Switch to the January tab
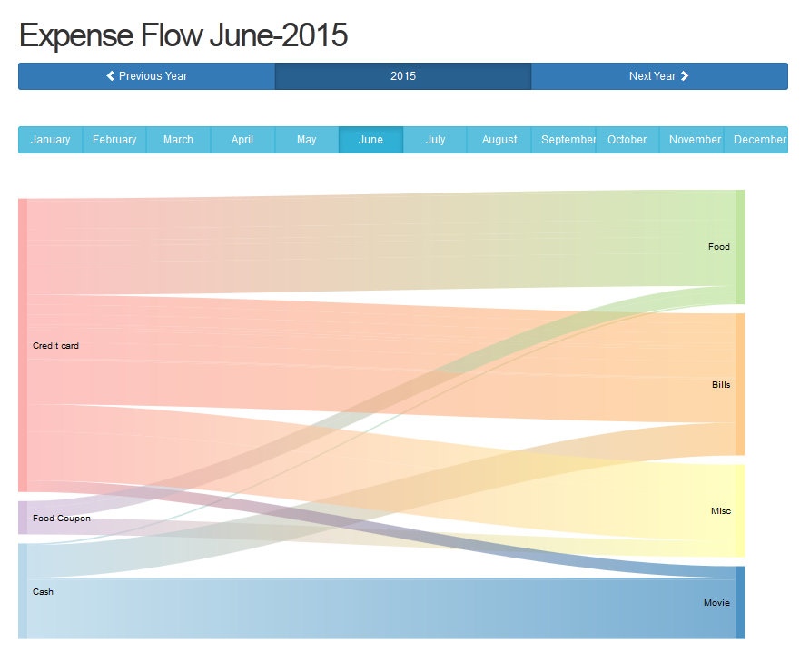The height and width of the screenshot is (672, 800). (x=51, y=140)
